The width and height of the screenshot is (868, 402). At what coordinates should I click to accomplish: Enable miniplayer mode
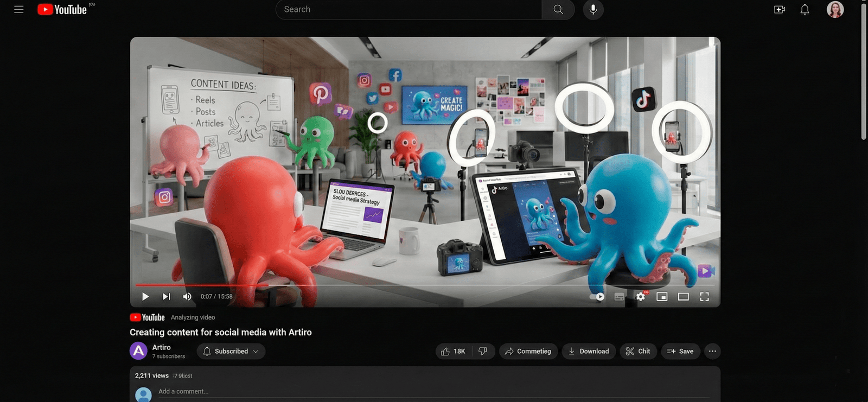(x=662, y=297)
